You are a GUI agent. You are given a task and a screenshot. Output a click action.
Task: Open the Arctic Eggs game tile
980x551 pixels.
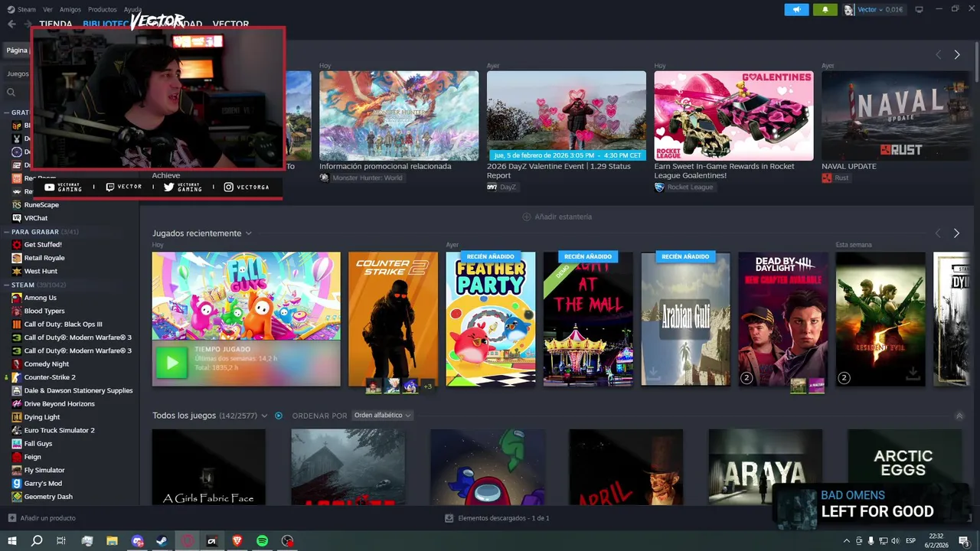pyautogui.click(x=903, y=467)
